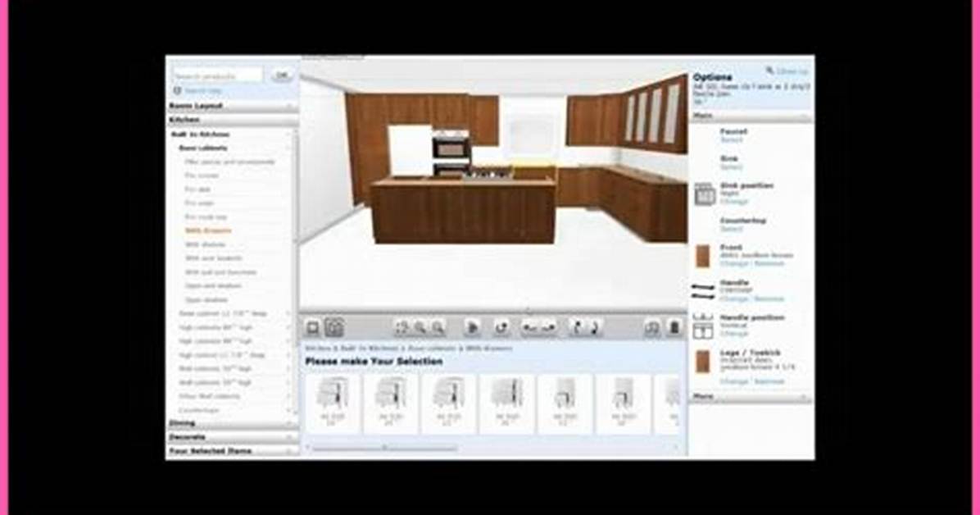Choose the fifth cabinet thumbnail
The image size is (980, 515).
(x=565, y=403)
